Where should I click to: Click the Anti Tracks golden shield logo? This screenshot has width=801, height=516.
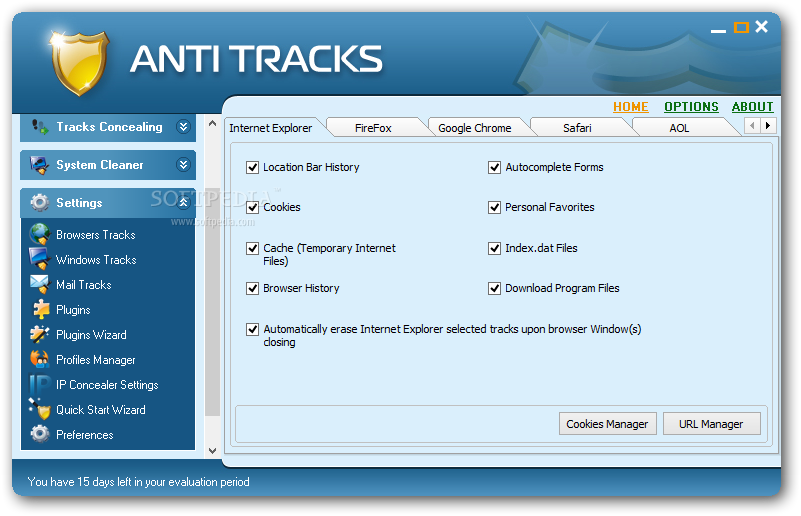coord(80,62)
